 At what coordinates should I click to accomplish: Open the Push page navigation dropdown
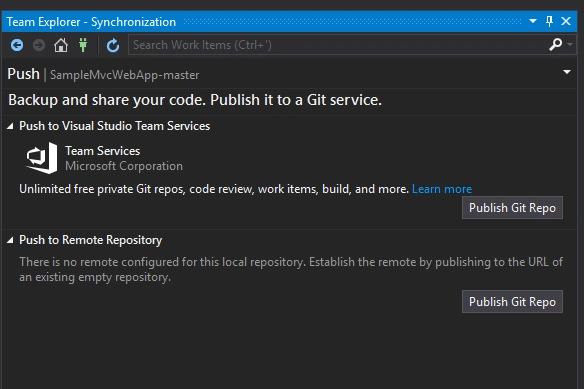pos(567,72)
